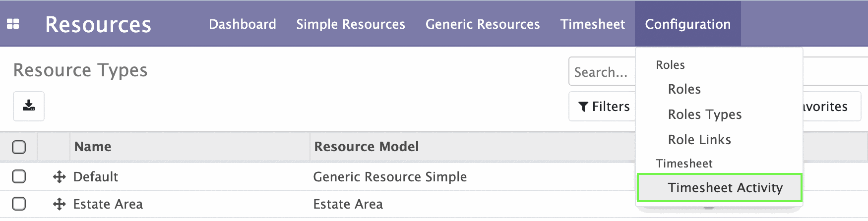This screenshot has height=221, width=868.
Task: Open Generic Resources in top navigation
Action: click(483, 24)
